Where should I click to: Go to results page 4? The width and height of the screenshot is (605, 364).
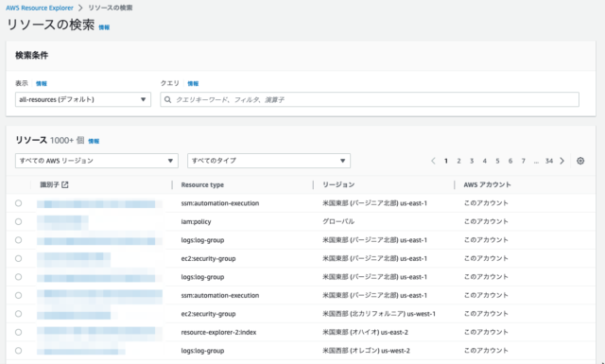[x=485, y=161]
